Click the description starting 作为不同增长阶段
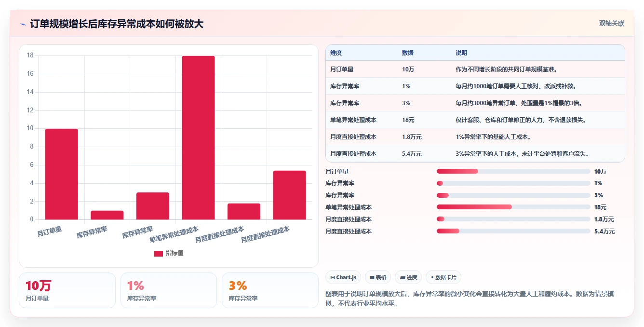 [508, 69]
